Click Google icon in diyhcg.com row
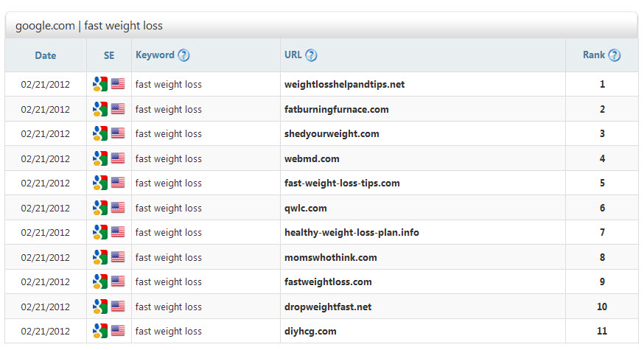 [100, 331]
